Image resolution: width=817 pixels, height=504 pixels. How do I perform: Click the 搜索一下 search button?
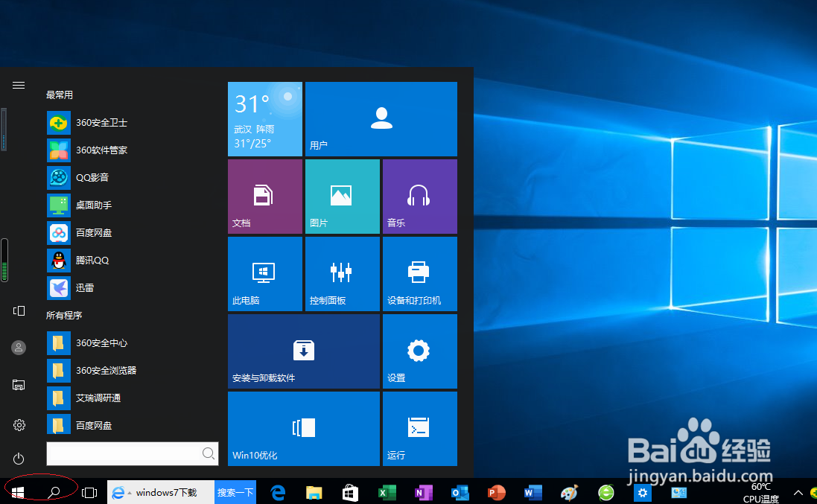tap(235, 492)
